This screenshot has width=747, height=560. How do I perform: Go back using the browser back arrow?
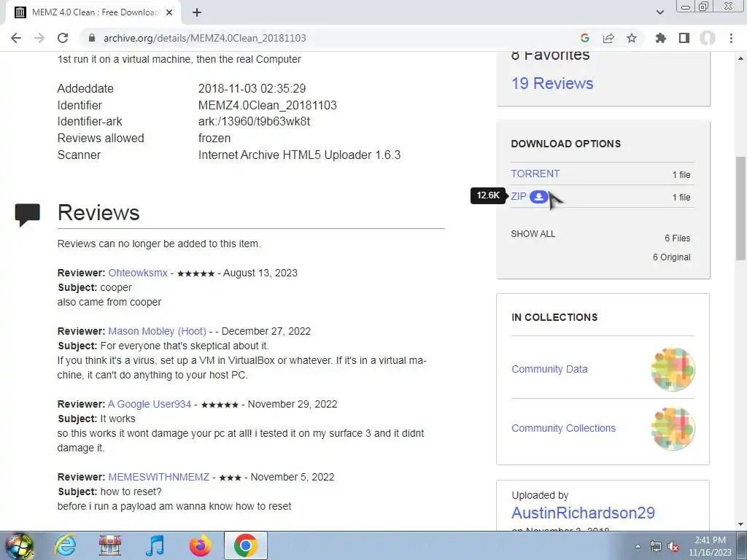point(16,38)
